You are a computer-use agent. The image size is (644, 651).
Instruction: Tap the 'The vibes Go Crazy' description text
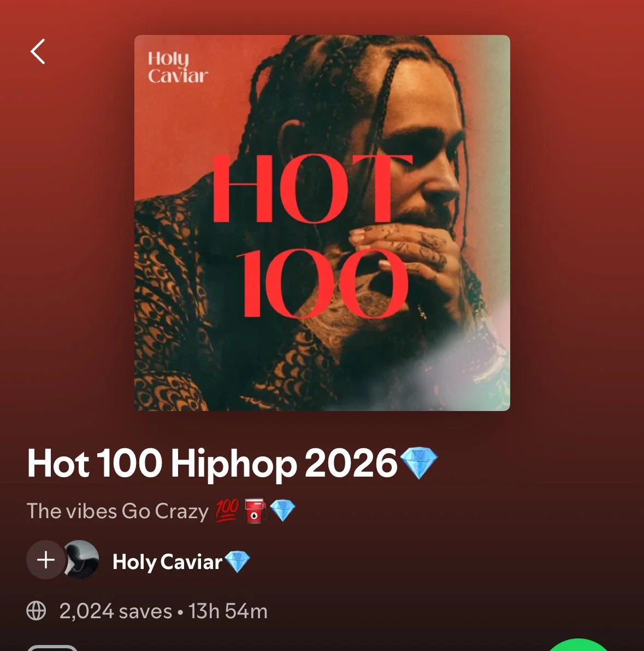(x=117, y=511)
